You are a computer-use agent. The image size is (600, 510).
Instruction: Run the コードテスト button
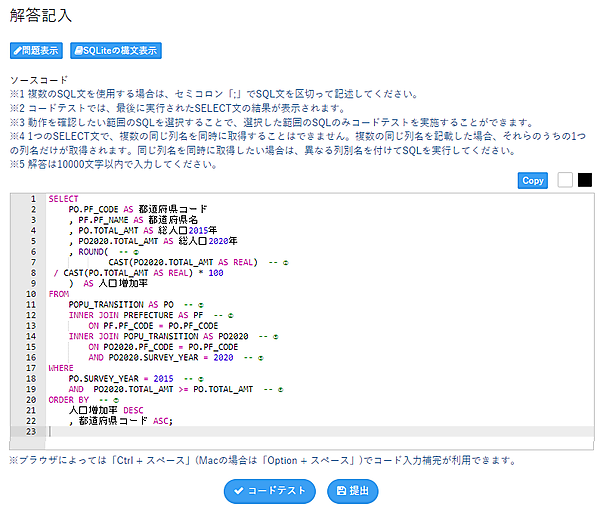click(269, 491)
